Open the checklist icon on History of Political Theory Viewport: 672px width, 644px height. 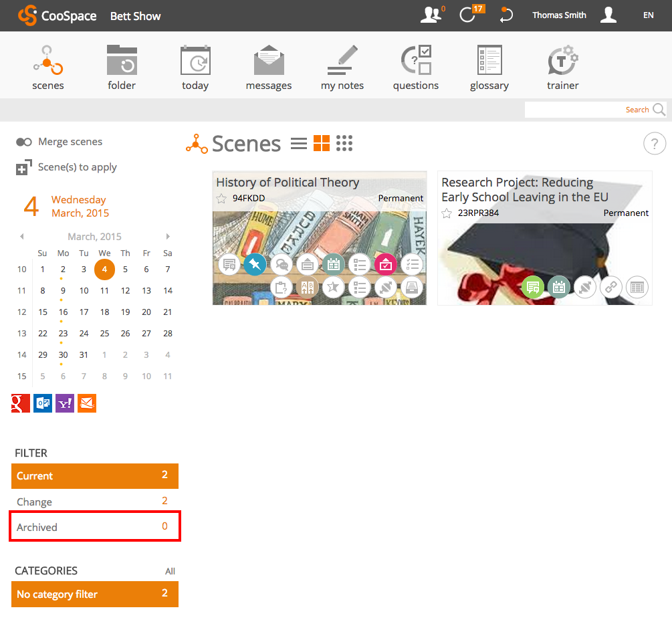click(x=412, y=265)
